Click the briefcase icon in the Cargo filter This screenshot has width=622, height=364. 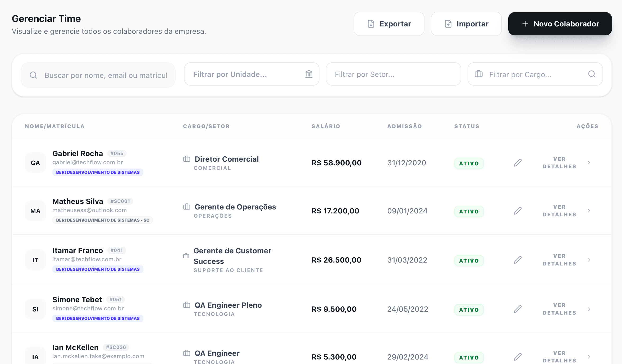pyautogui.click(x=478, y=74)
